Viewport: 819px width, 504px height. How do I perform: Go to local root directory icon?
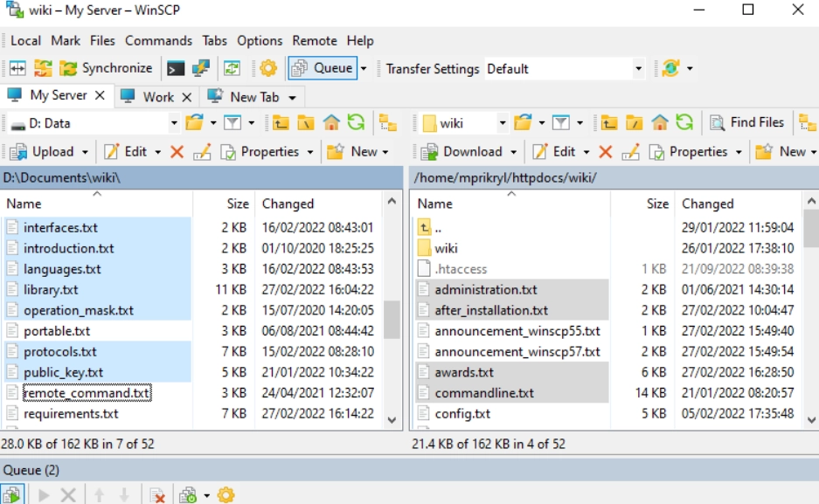(306, 123)
